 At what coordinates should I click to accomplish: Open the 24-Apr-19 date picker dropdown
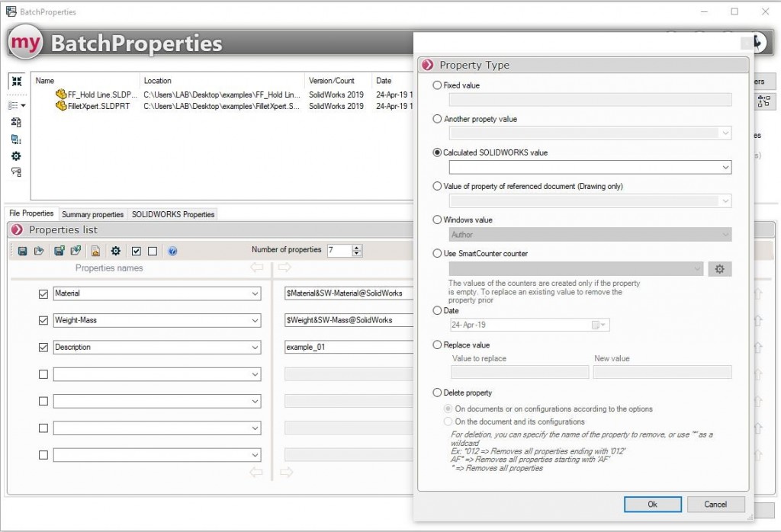[x=603, y=325]
